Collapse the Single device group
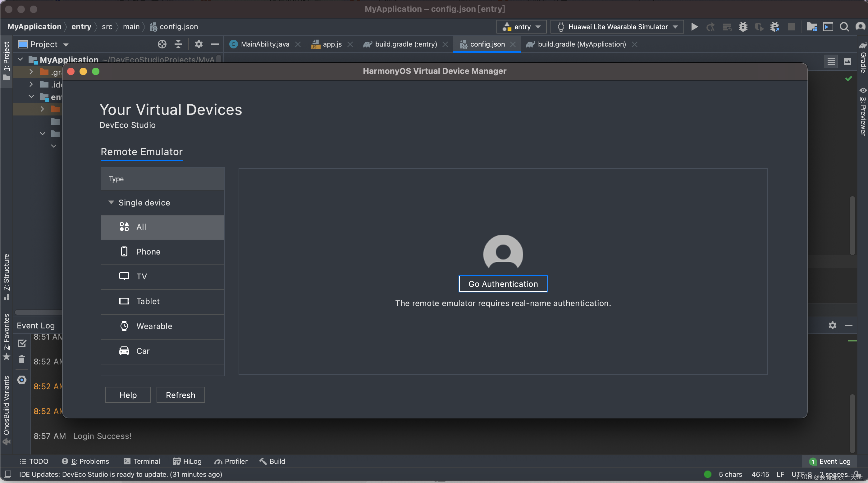Image resolution: width=868 pixels, height=483 pixels. (x=111, y=202)
